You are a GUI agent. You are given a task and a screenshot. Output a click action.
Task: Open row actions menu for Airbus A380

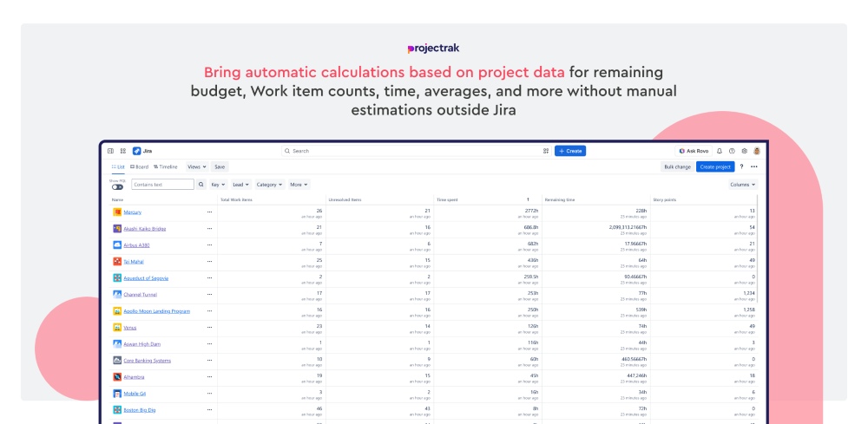click(x=209, y=245)
